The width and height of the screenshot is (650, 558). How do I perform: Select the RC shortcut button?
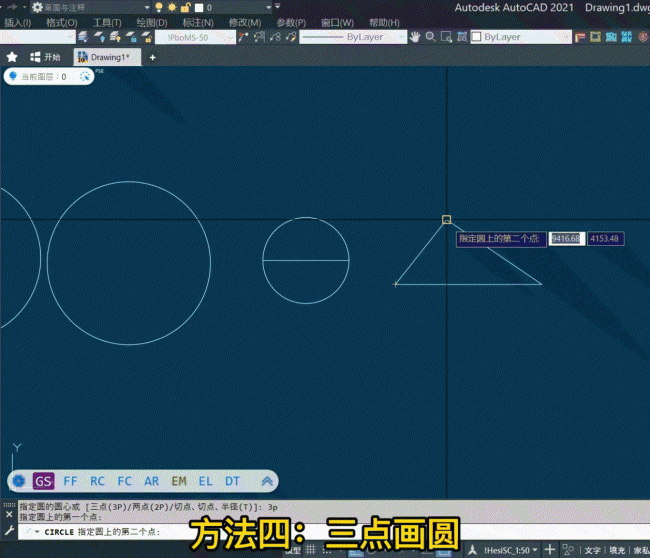(97, 481)
